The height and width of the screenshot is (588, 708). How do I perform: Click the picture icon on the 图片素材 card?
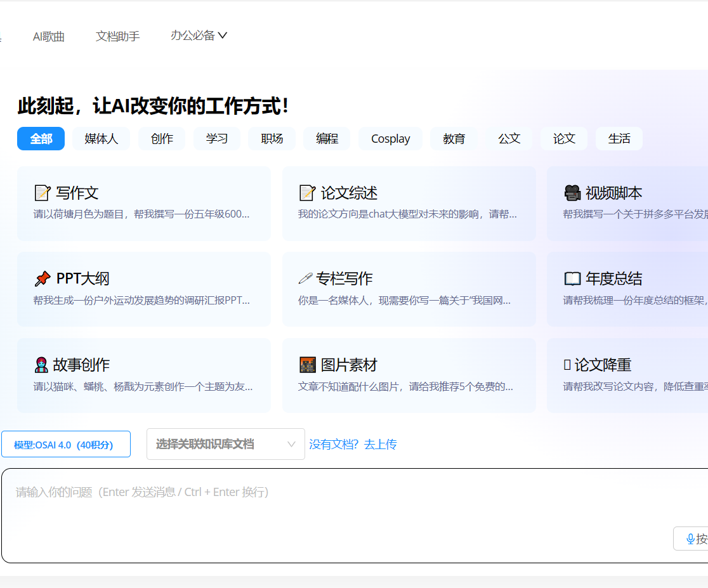click(x=308, y=363)
